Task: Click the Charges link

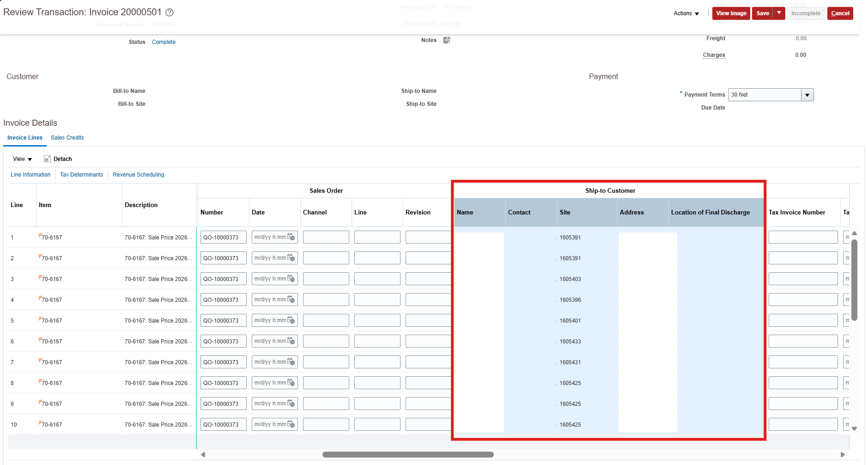Action: pyautogui.click(x=714, y=55)
